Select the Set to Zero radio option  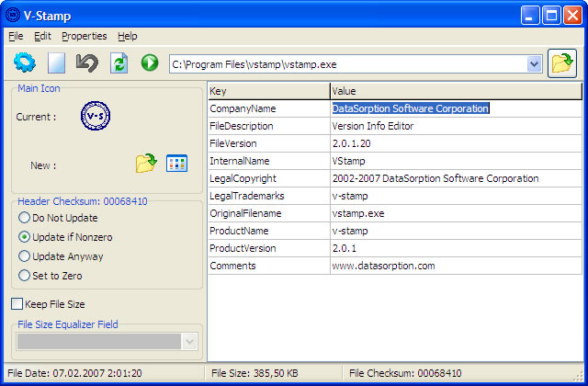coord(25,275)
